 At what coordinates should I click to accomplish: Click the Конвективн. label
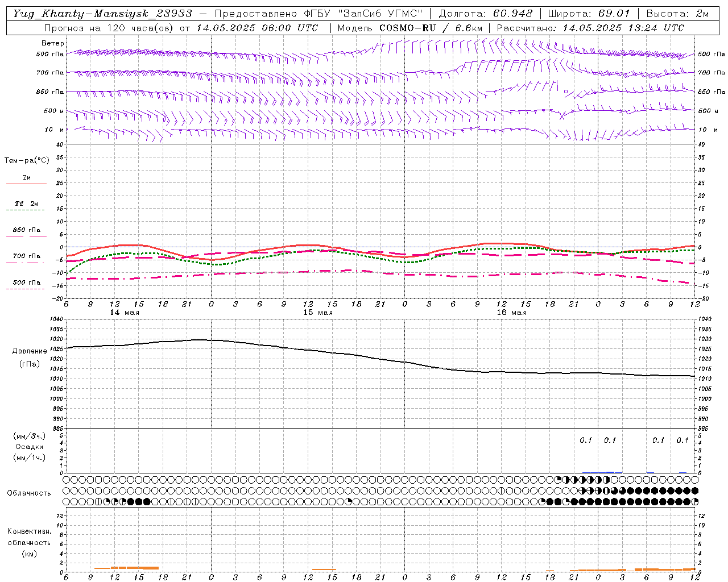tap(30, 531)
